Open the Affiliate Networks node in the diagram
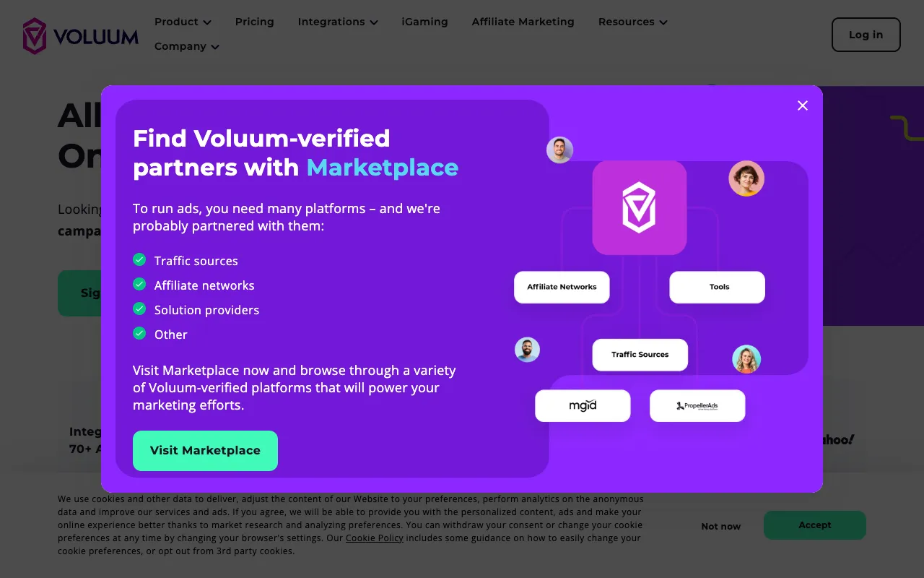Viewport: 924px width, 578px height. pos(561,287)
